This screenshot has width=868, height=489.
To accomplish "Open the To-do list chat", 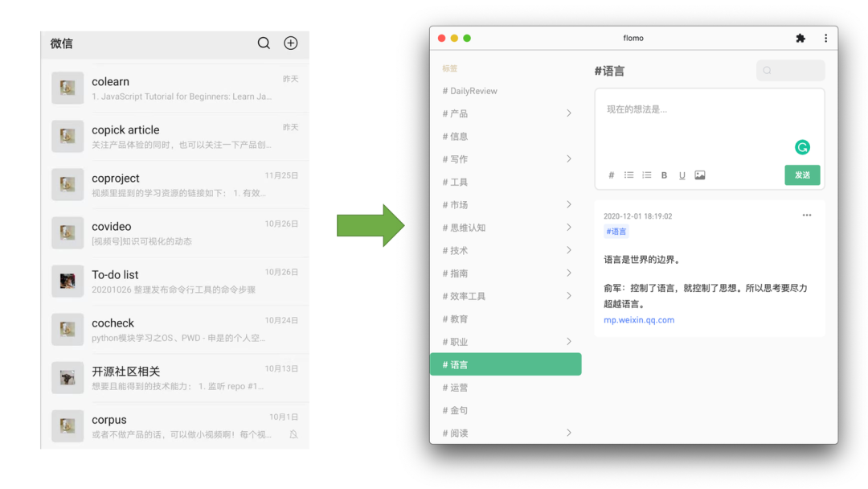I will pyautogui.click(x=175, y=281).
